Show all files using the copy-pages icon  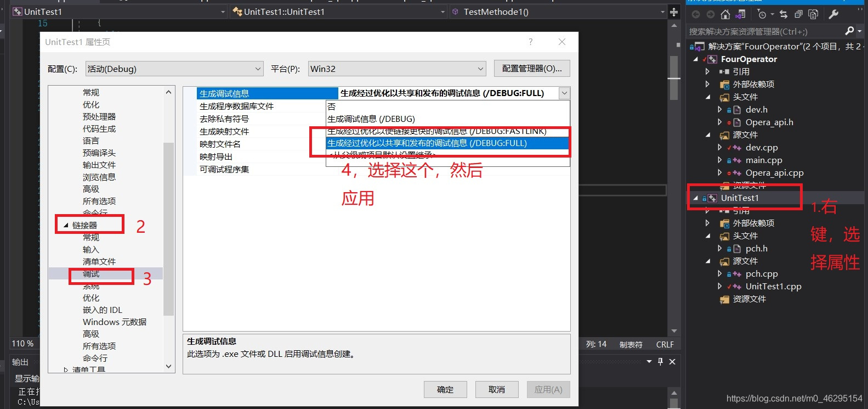click(x=813, y=14)
